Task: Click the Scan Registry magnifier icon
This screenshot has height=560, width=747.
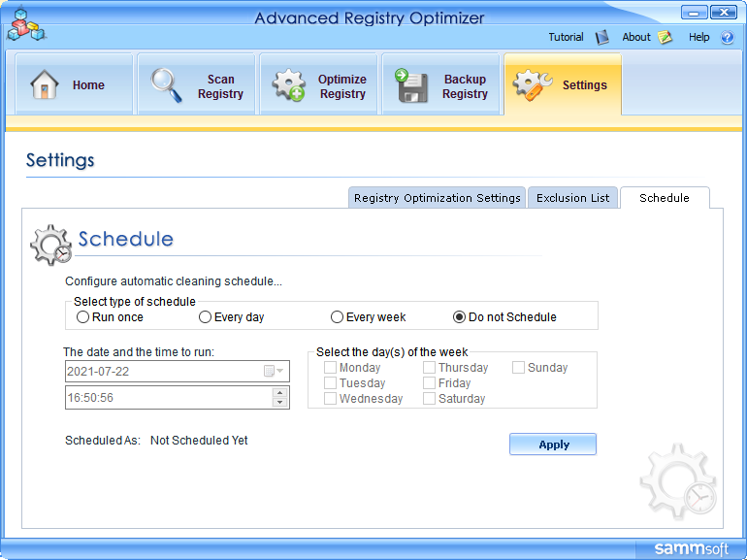Action: coord(166,85)
